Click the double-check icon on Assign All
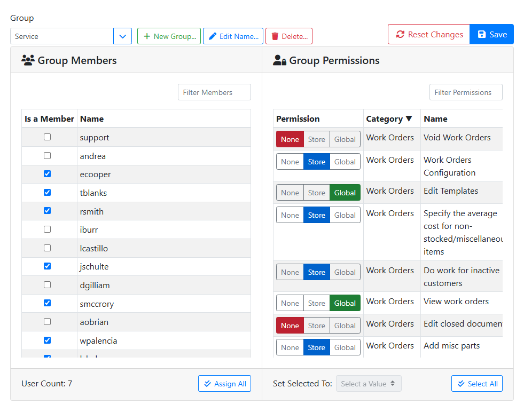The image size is (516, 420). (x=208, y=384)
